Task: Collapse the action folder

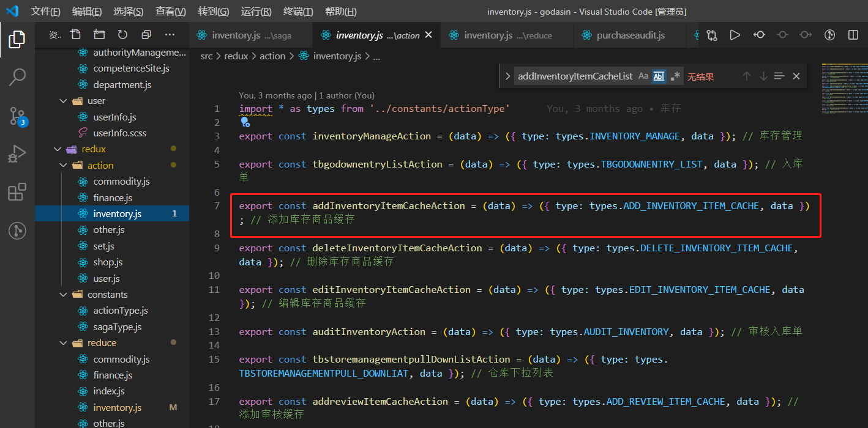Action: [64, 165]
